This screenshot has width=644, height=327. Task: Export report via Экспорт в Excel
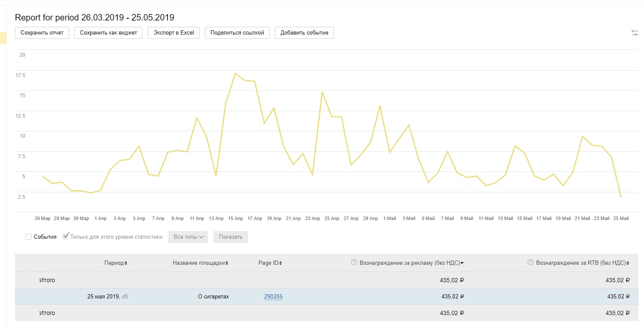pos(173,33)
